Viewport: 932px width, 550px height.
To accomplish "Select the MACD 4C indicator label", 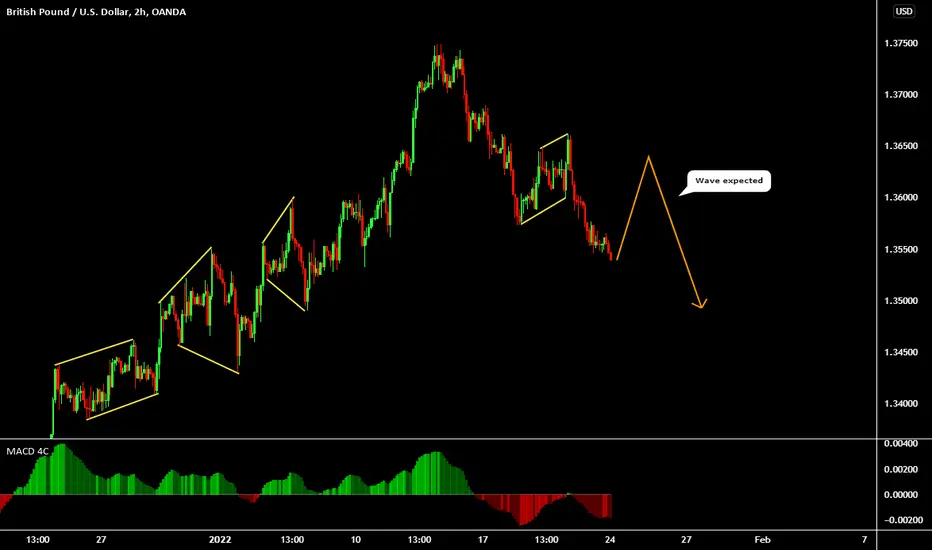I will coord(27,451).
